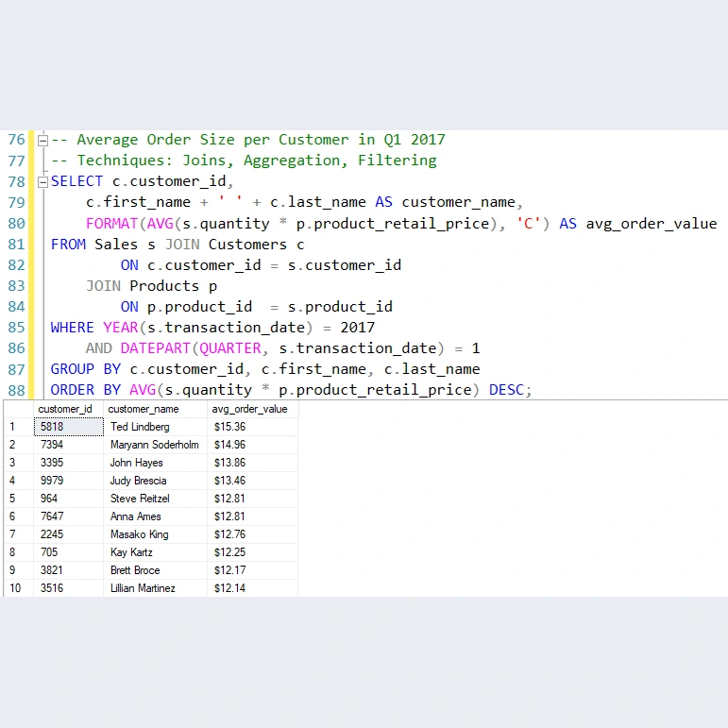This screenshot has width=728, height=728.
Task: Select customer_id cell 964
Action: 69,499
